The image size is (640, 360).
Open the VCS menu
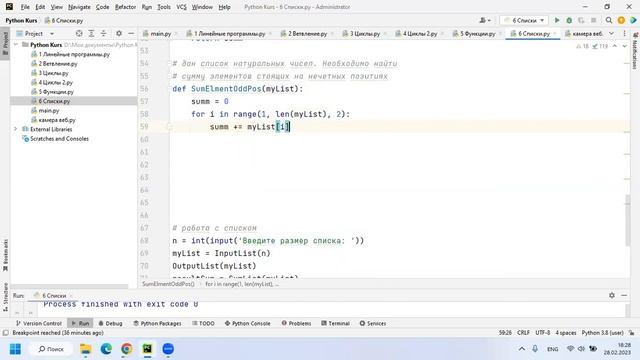pyautogui.click(x=181, y=7)
